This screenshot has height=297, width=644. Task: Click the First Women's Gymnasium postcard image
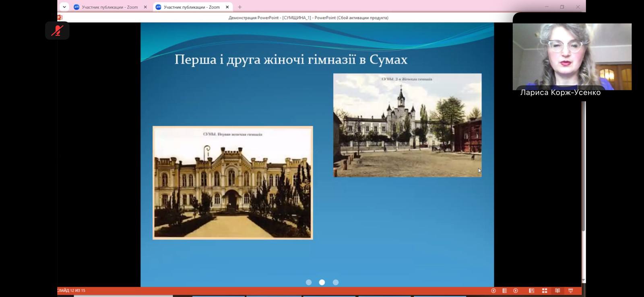click(x=233, y=183)
